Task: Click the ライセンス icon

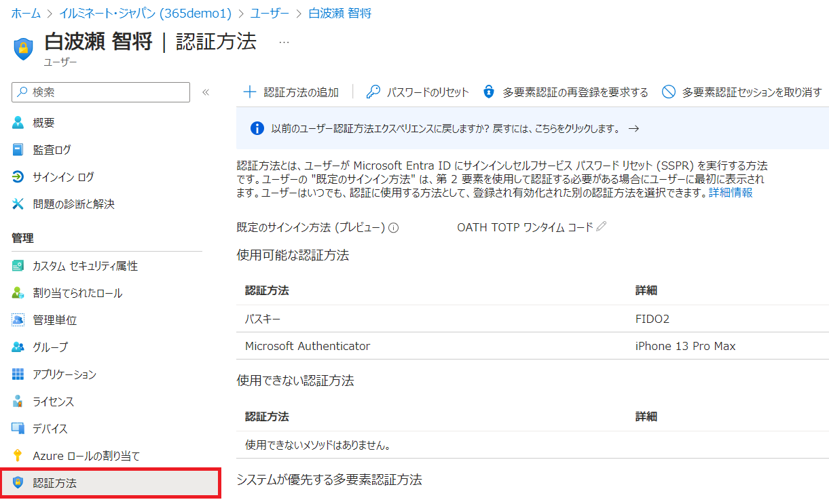Action: coord(18,402)
